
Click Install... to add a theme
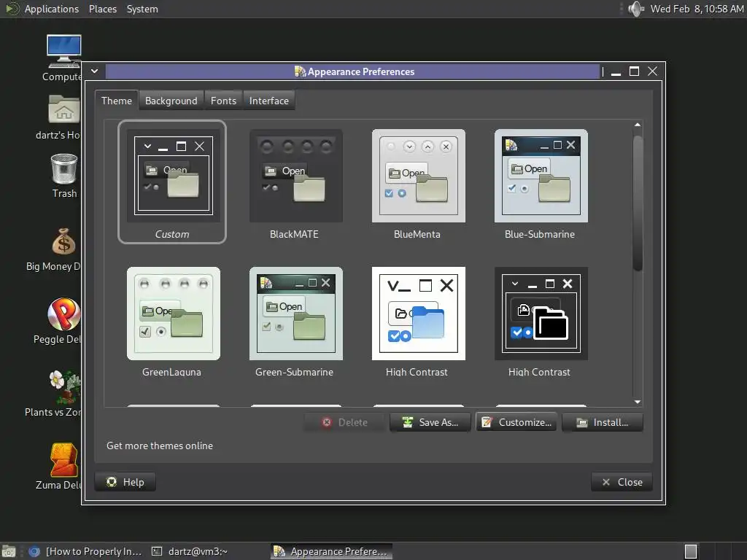tap(602, 422)
